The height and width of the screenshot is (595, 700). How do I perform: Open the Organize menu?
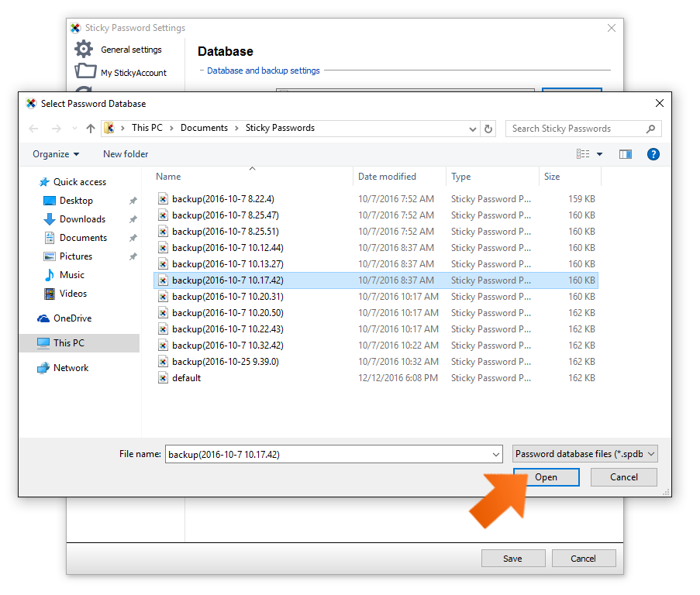(x=56, y=154)
